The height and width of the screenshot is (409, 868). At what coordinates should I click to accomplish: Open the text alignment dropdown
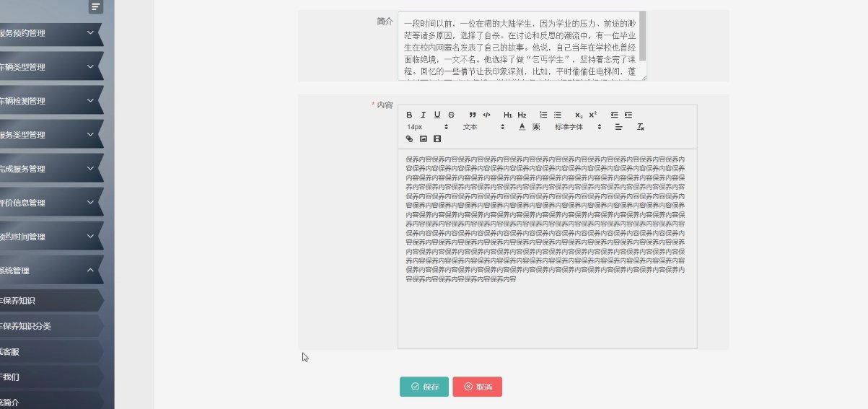[619, 127]
